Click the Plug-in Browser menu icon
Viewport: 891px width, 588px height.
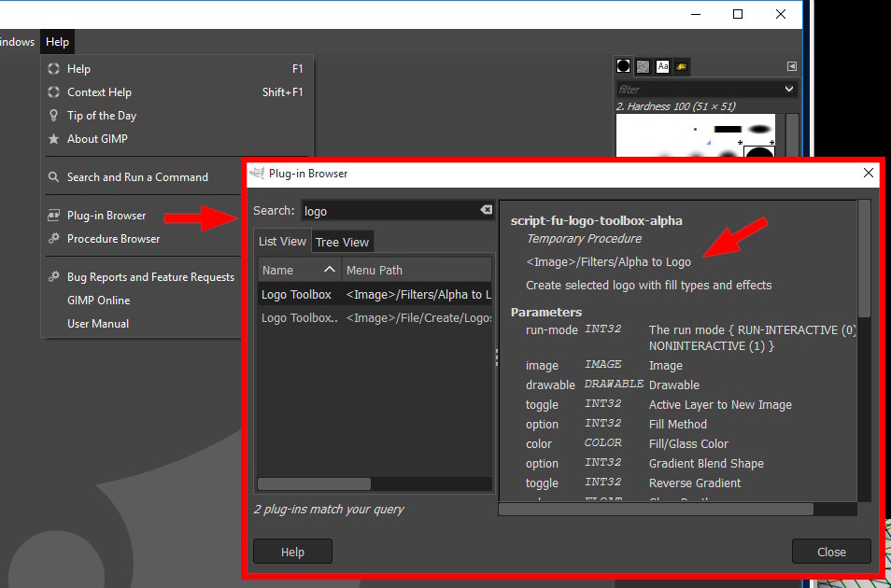click(x=53, y=216)
